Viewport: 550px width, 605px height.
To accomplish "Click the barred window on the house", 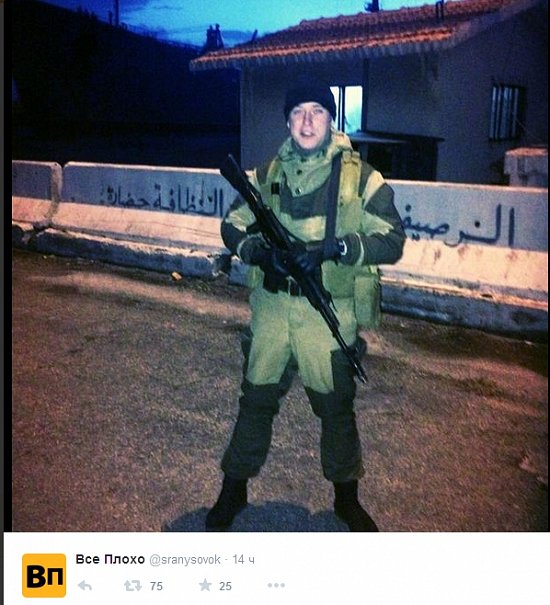I will tap(507, 112).
